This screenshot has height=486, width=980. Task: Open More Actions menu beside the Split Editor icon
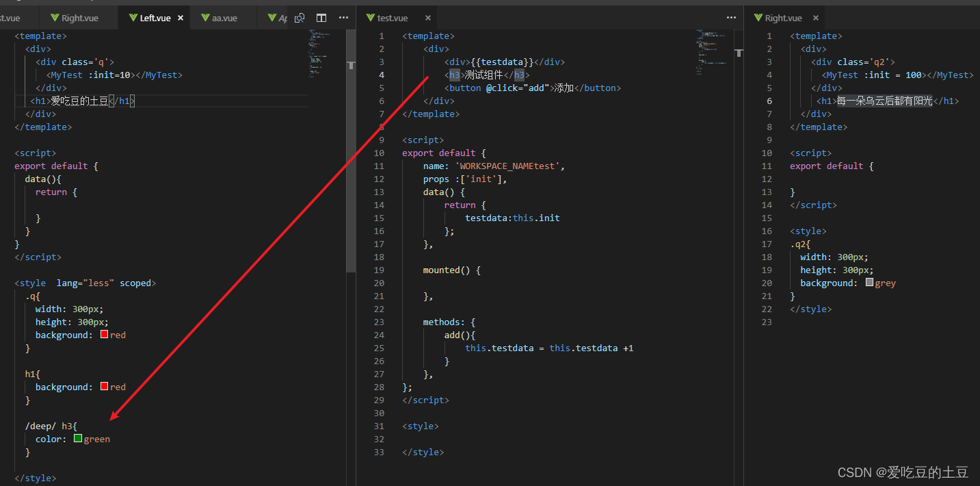click(x=343, y=18)
